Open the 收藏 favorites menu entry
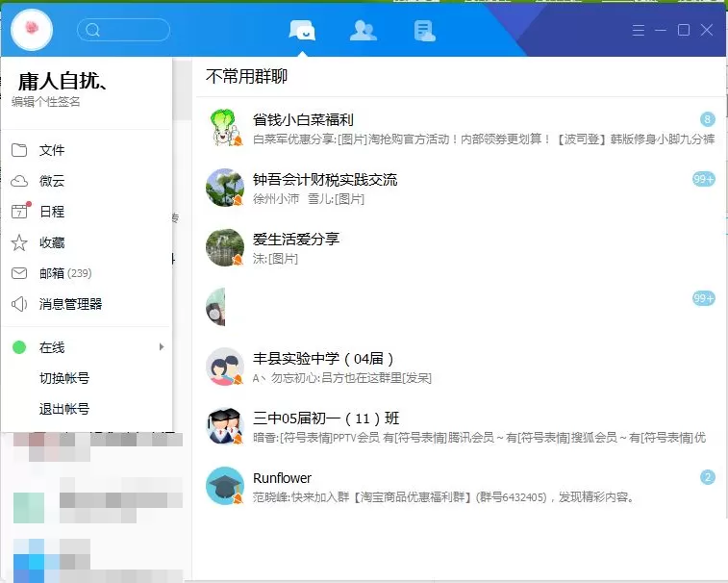728x583 pixels. click(87, 242)
